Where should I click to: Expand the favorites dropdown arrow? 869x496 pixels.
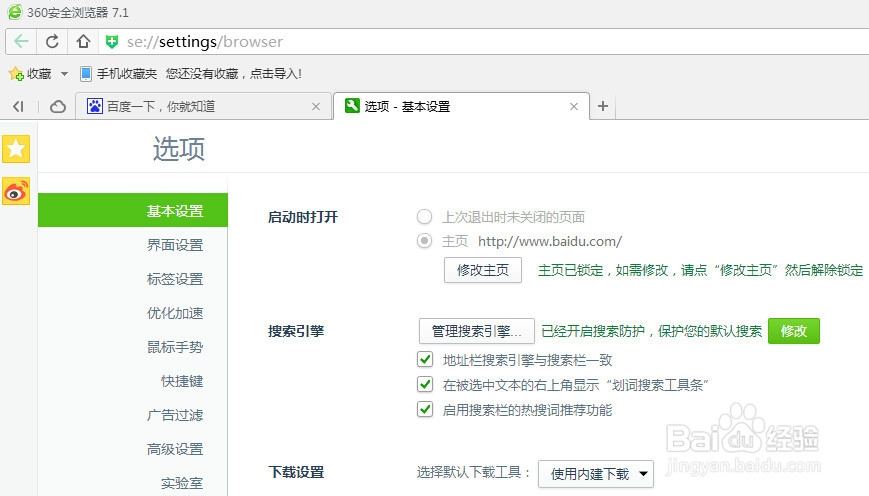tap(64, 74)
